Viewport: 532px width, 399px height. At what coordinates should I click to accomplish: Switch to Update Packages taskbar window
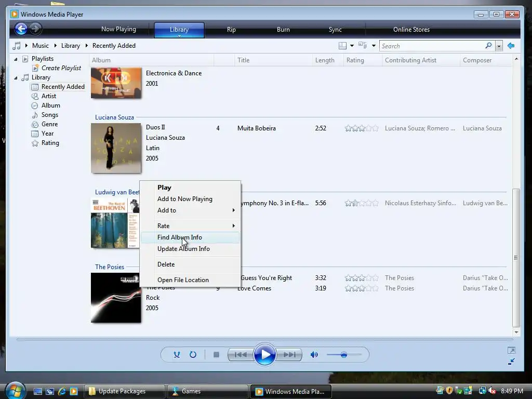click(x=124, y=391)
